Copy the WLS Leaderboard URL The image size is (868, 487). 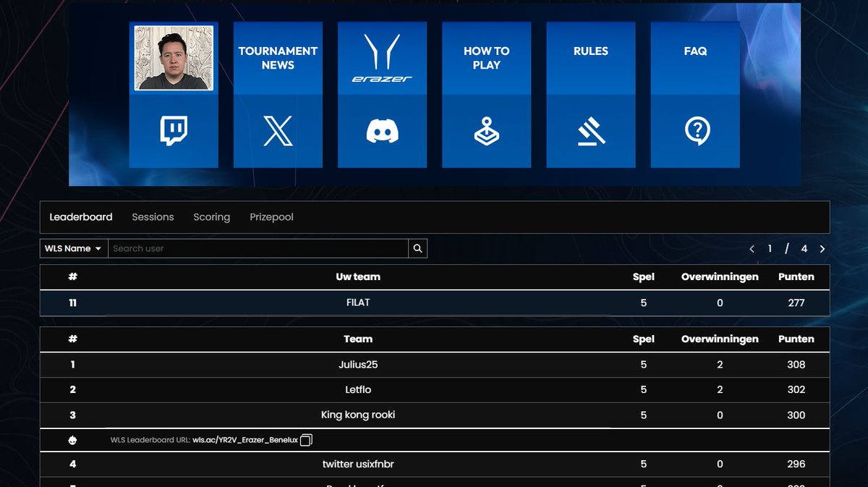tap(306, 440)
